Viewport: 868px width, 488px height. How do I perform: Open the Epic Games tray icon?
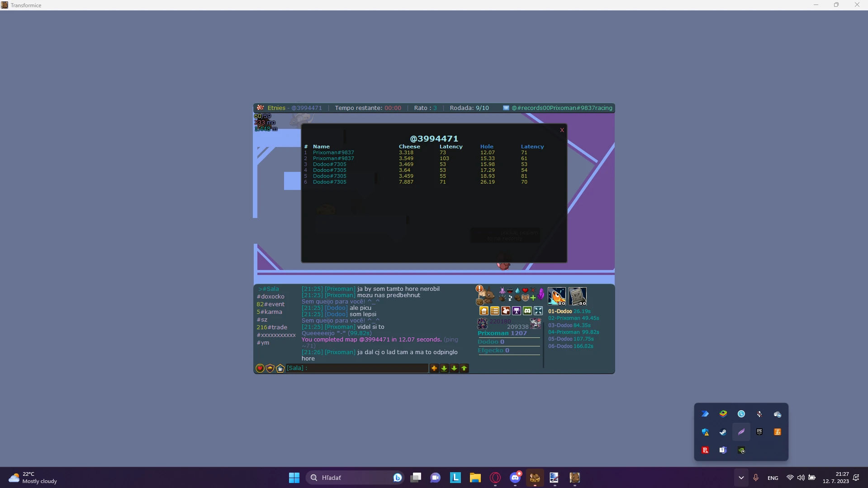[x=759, y=432]
